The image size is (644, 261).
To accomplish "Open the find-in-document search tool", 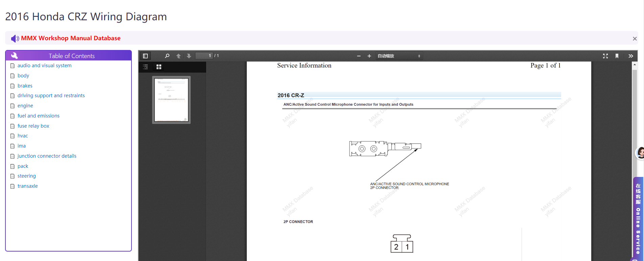I will coord(167,56).
